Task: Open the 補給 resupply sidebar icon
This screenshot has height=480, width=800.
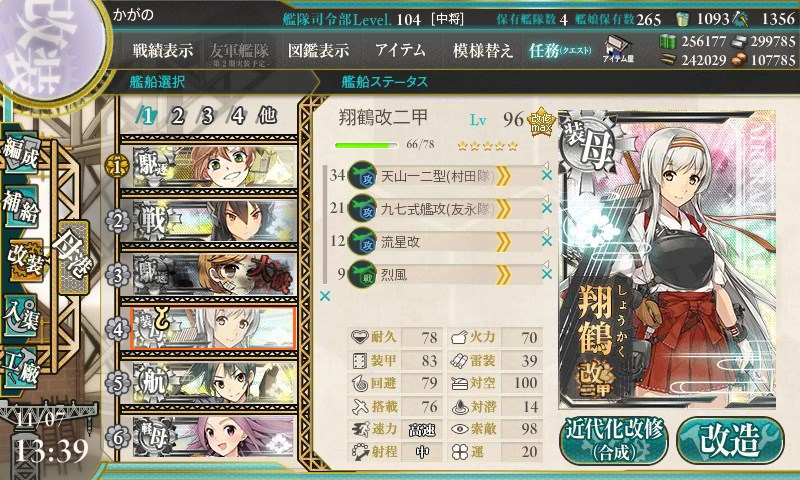Action: [21, 205]
